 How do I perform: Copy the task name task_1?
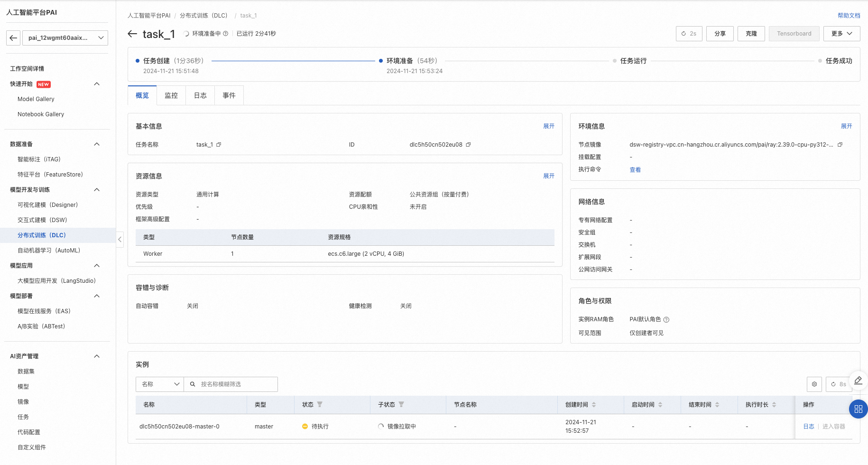[219, 145]
